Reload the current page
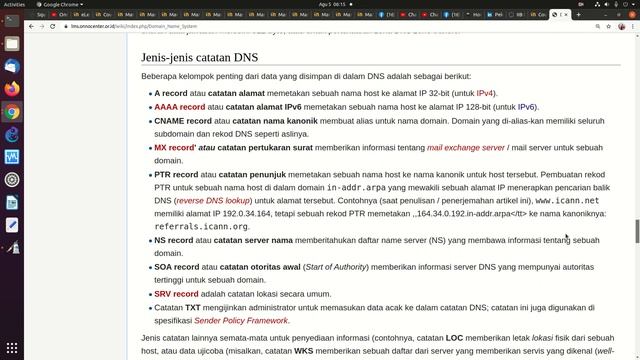 (53, 26)
